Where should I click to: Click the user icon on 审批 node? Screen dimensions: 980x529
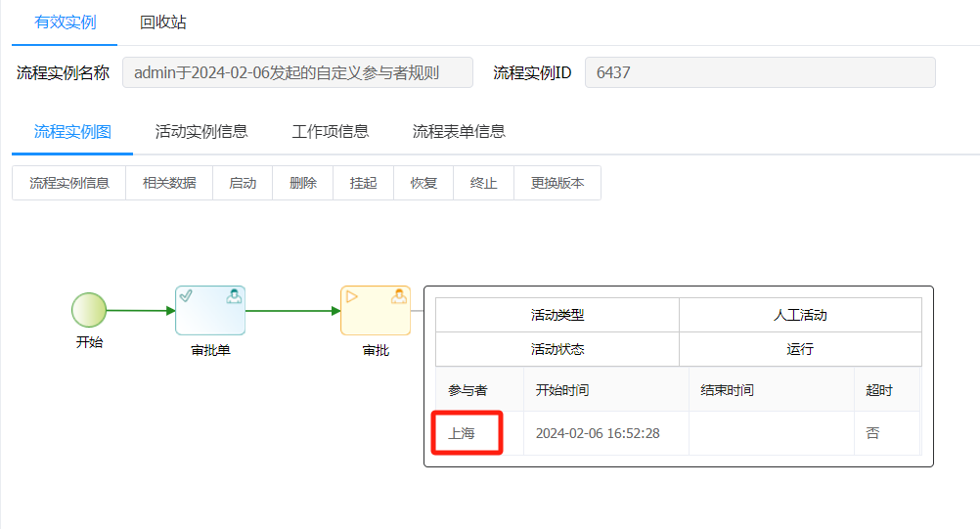(x=399, y=295)
